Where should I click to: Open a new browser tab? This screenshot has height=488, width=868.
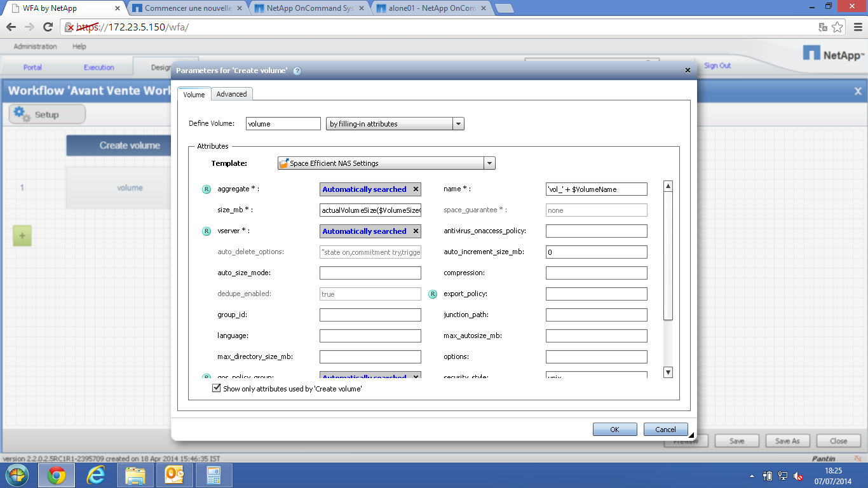(504, 8)
